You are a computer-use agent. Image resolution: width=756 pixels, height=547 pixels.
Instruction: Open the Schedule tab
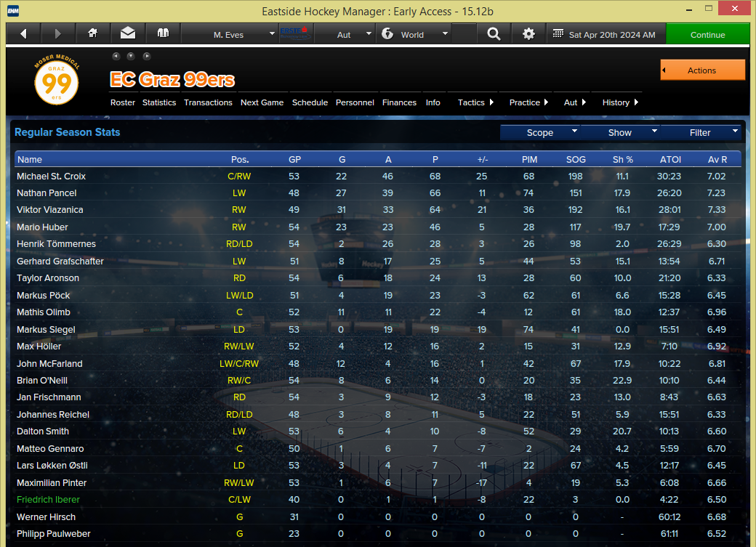[x=310, y=102]
